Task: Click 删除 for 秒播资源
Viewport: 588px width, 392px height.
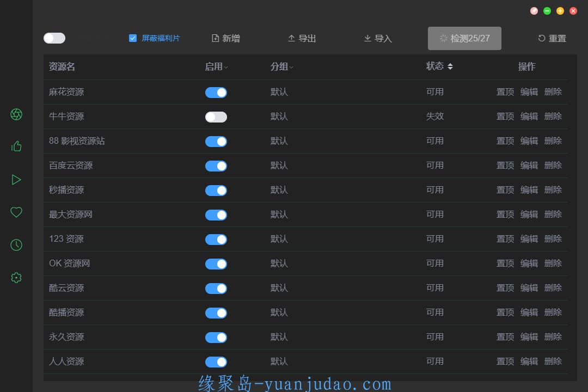Action: point(553,190)
